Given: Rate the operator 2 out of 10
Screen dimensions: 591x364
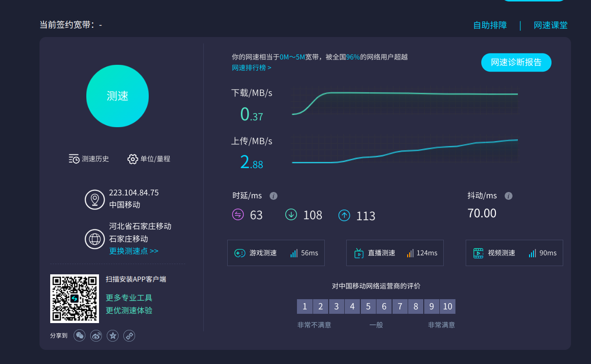Looking at the screenshot, I should pyautogui.click(x=320, y=307).
